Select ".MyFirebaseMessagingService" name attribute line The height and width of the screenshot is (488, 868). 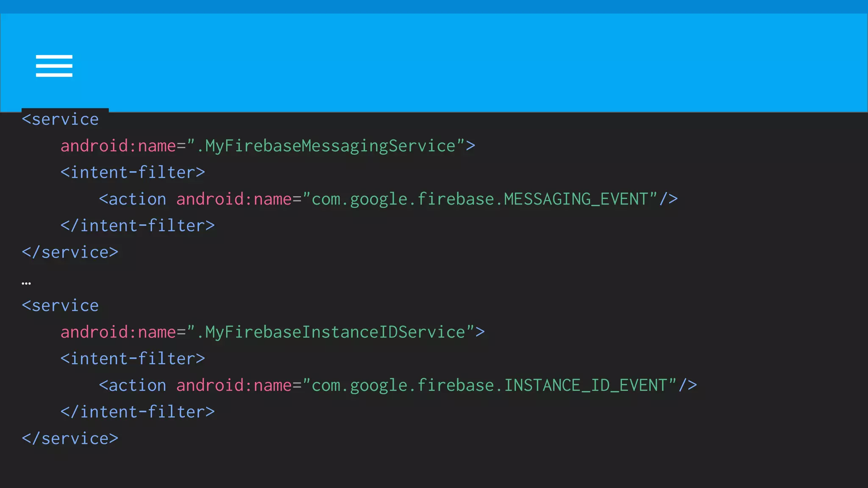(268, 146)
